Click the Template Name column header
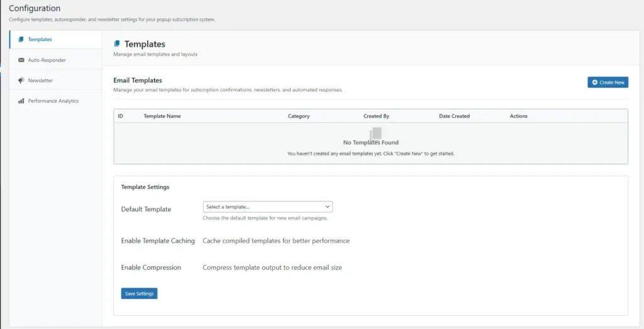The height and width of the screenshot is (329, 644). point(162,116)
